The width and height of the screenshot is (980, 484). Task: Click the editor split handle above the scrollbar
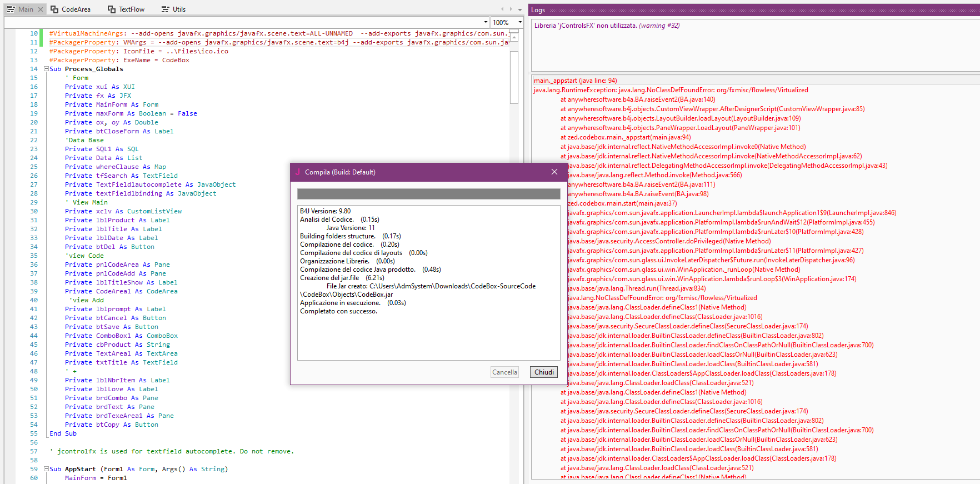click(514, 30)
